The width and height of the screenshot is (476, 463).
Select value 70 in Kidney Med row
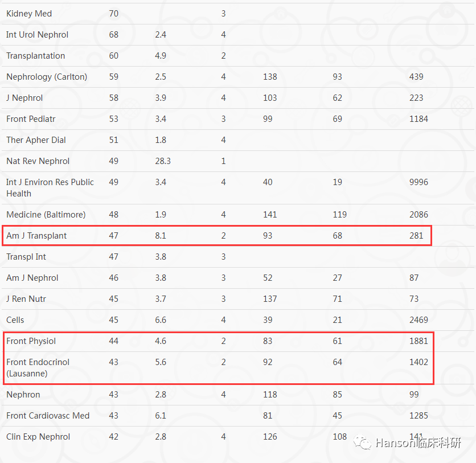pos(114,14)
